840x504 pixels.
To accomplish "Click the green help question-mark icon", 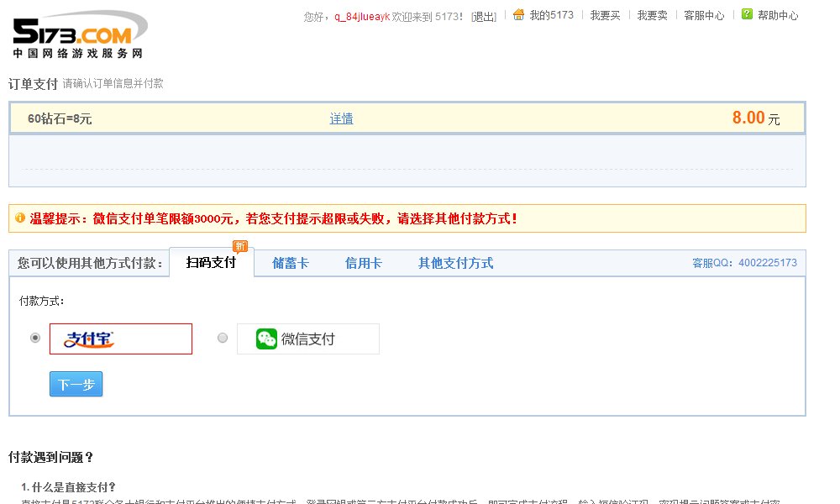I will click(747, 14).
